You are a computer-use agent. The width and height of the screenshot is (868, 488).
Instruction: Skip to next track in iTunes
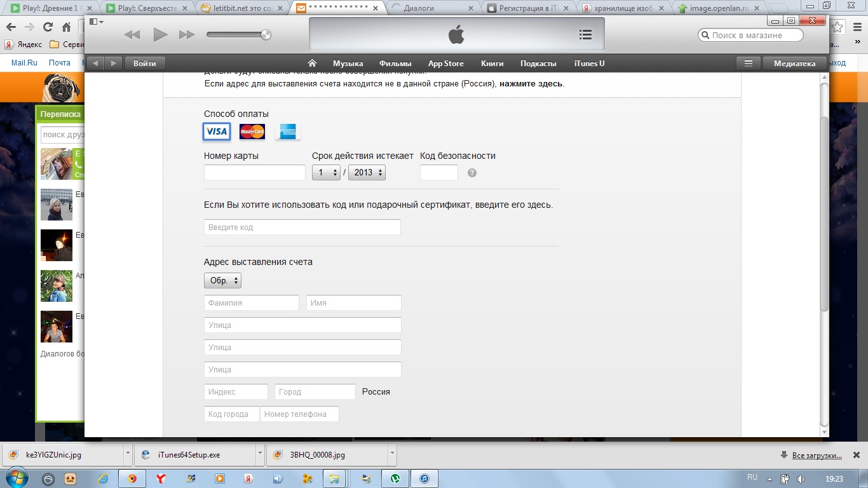(x=187, y=34)
